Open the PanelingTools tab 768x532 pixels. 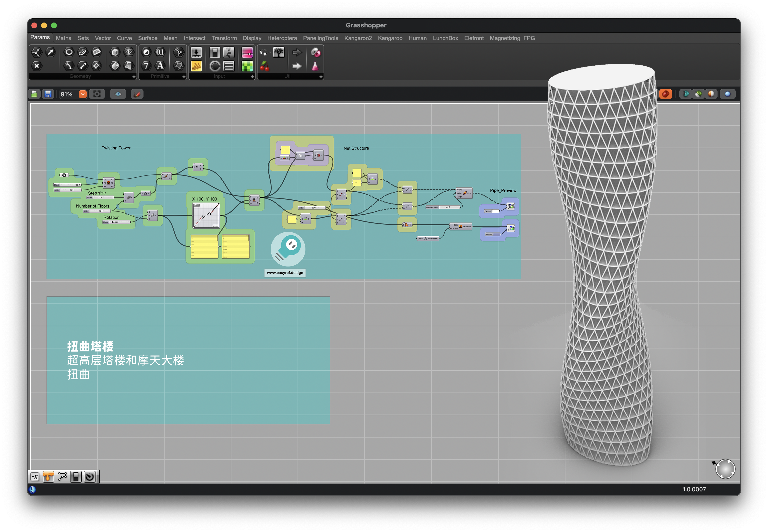point(320,38)
